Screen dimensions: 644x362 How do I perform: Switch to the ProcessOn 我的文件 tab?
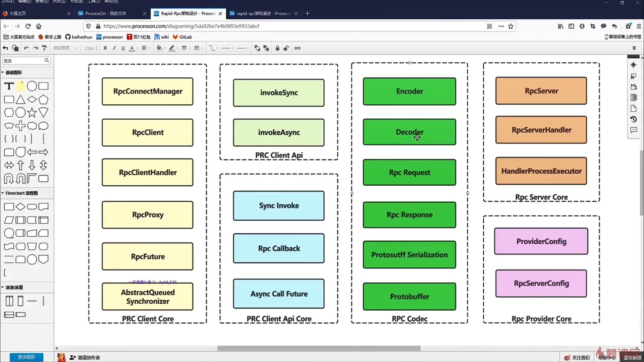(106, 13)
